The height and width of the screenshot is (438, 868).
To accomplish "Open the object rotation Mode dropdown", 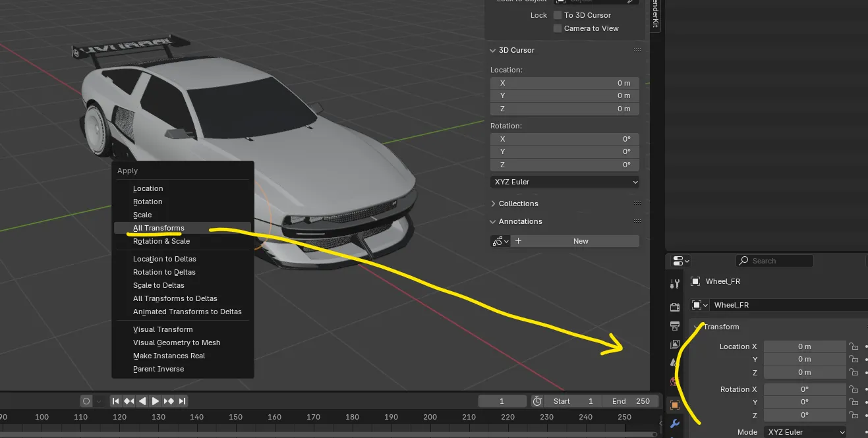I will [x=805, y=432].
